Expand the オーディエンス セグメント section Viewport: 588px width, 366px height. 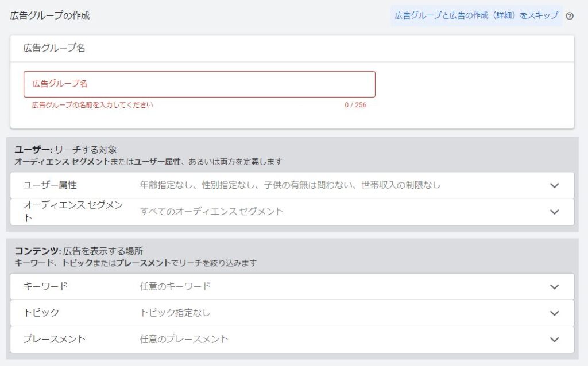(554, 212)
